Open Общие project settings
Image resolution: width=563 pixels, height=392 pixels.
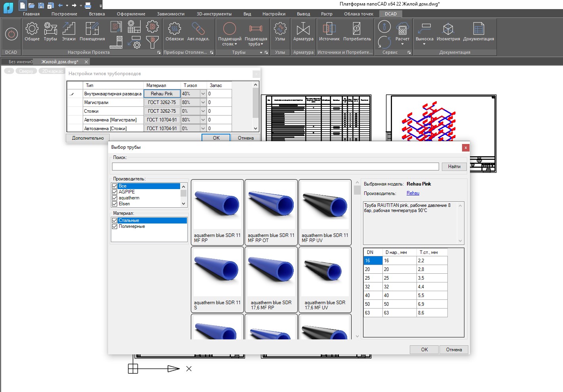tap(32, 31)
